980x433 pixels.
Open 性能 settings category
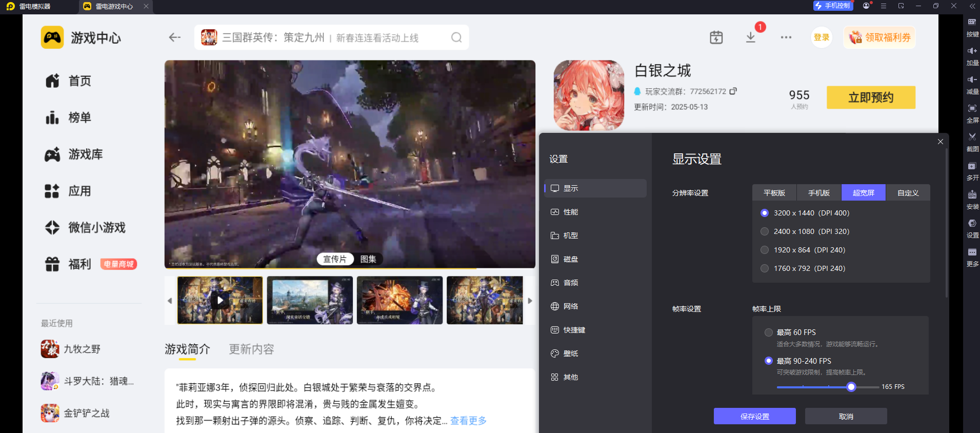(595, 212)
